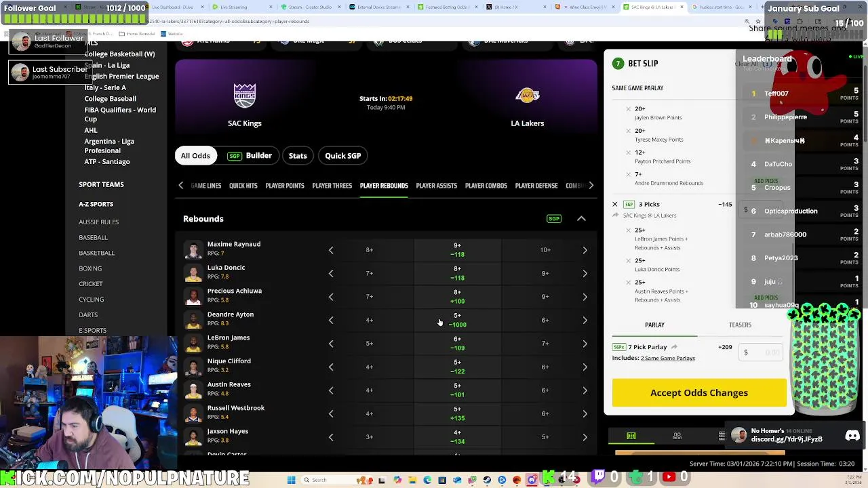Select Maxime Raynaud 10+ rebounds option
The height and width of the screenshot is (488, 868).
click(545, 250)
